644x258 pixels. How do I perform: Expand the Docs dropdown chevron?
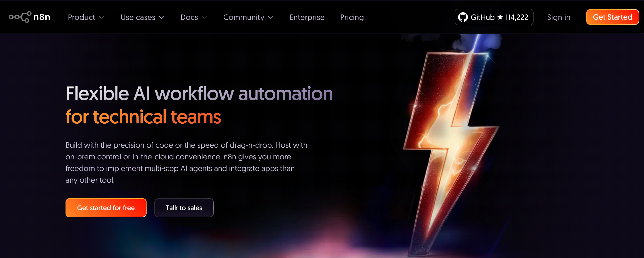pyautogui.click(x=204, y=17)
